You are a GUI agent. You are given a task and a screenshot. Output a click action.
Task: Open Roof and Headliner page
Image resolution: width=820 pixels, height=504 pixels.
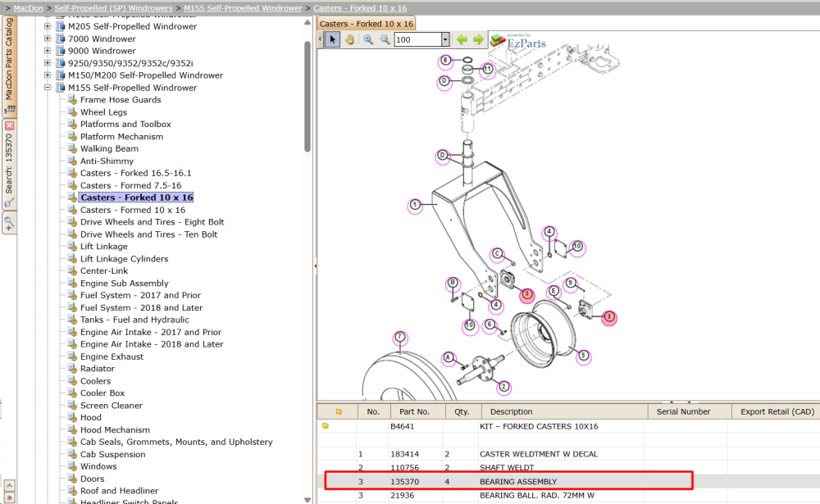tap(119, 491)
